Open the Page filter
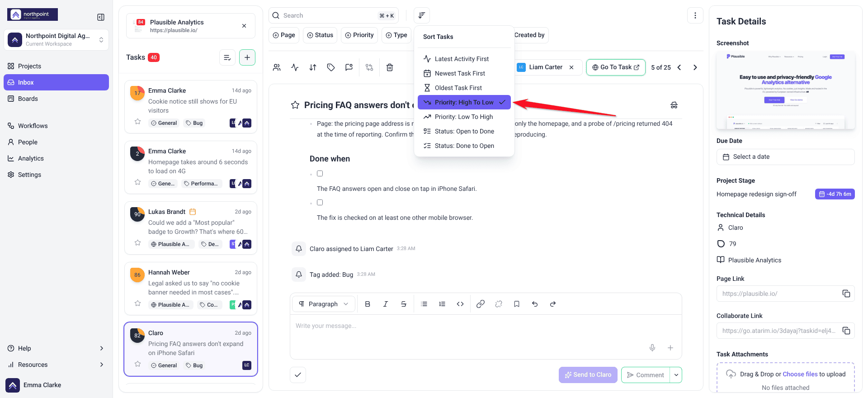868x398 pixels. [x=284, y=35]
